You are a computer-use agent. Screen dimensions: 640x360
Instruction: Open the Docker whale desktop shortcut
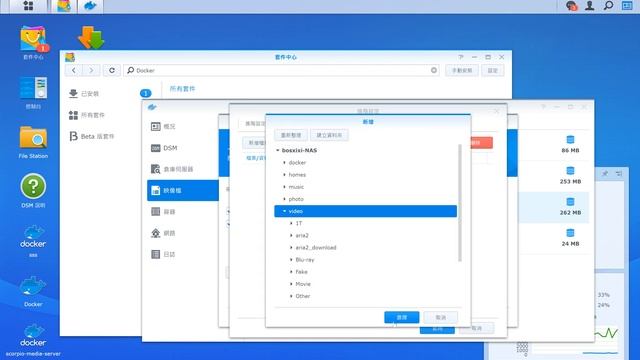[33, 292]
